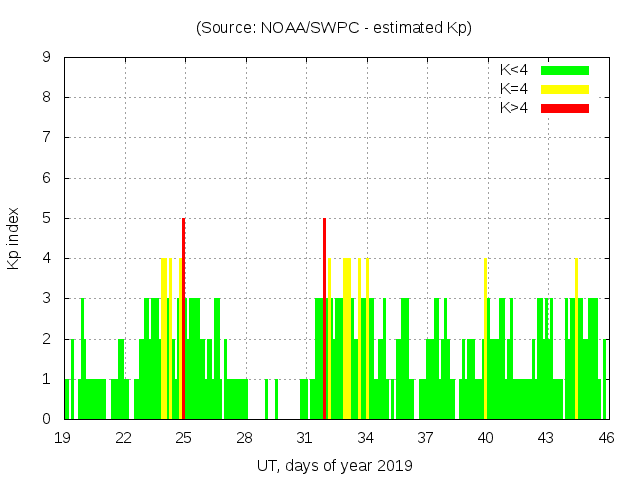Click the 'K<4' legend text label
640x480 pixels.
pos(514,70)
